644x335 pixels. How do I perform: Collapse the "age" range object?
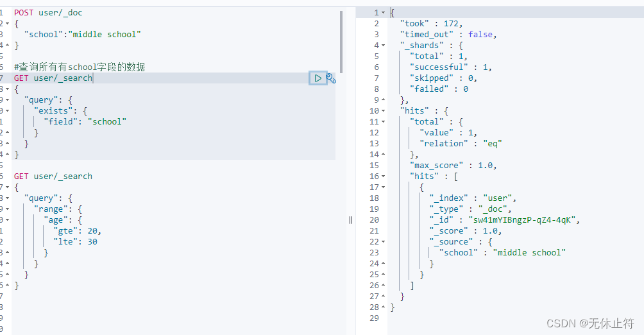(x=7, y=220)
